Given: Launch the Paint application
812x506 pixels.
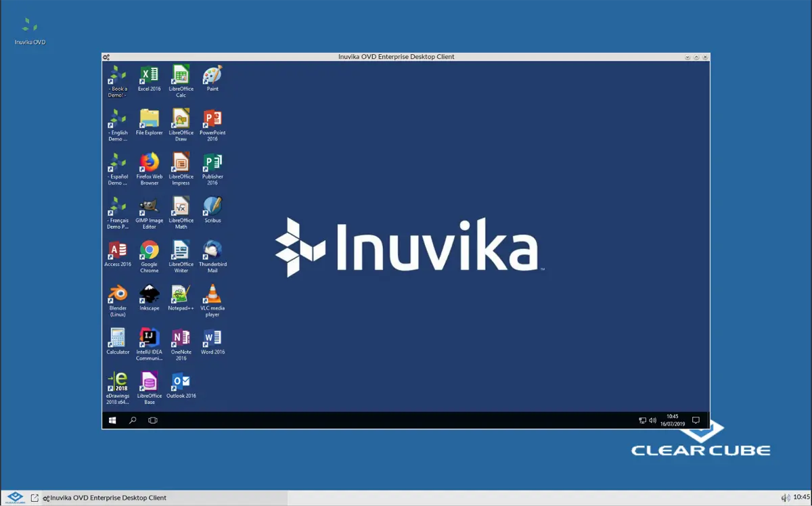Looking at the screenshot, I should click(212, 78).
